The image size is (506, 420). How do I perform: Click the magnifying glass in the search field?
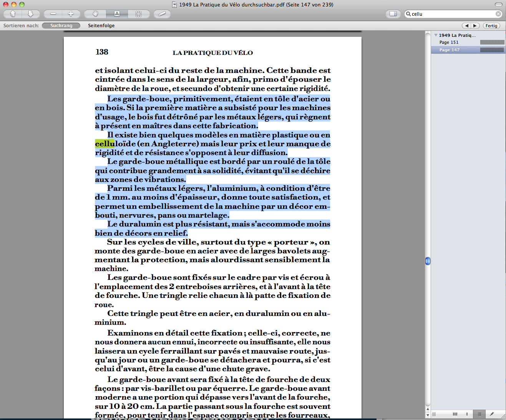tap(408, 14)
